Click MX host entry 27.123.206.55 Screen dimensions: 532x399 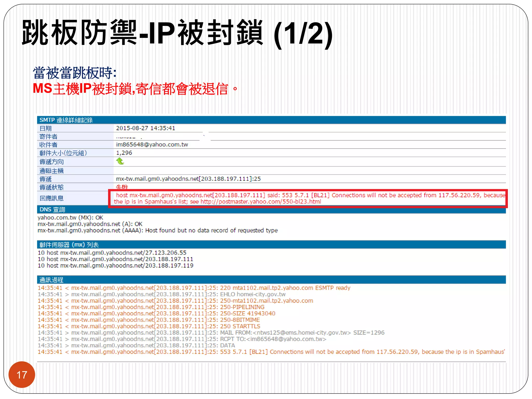pos(112,252)
